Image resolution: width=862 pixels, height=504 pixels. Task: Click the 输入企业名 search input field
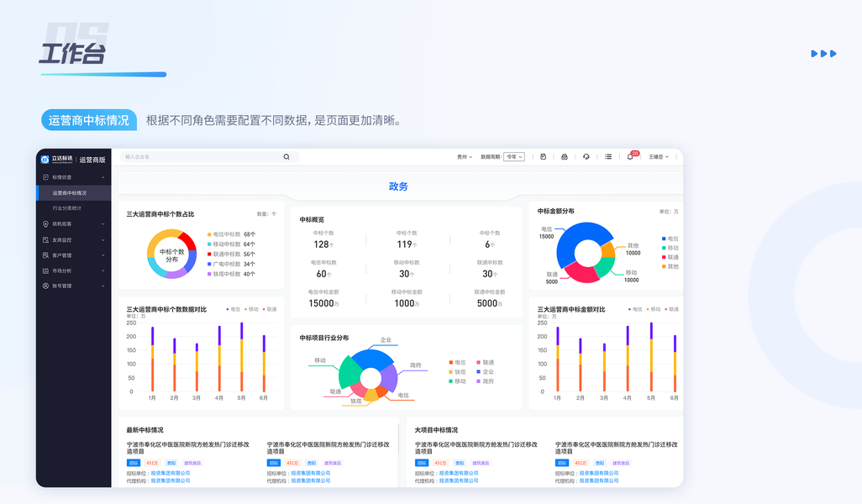click(209, 157)
